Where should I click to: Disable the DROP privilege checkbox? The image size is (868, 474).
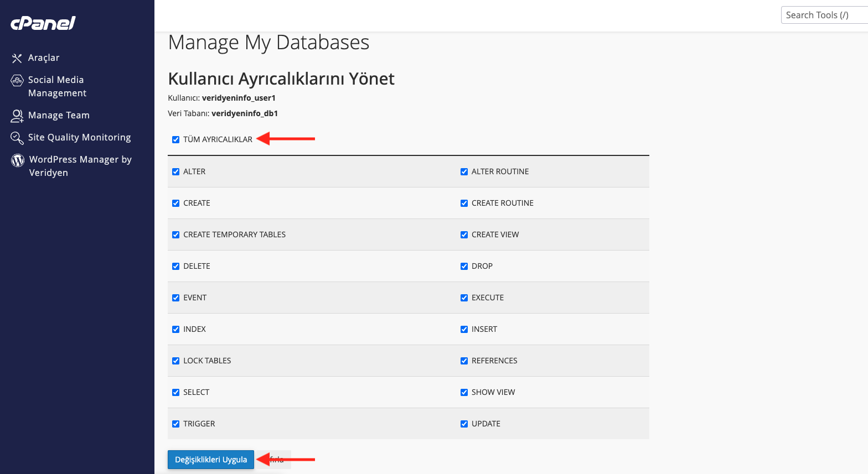point(464,267)
